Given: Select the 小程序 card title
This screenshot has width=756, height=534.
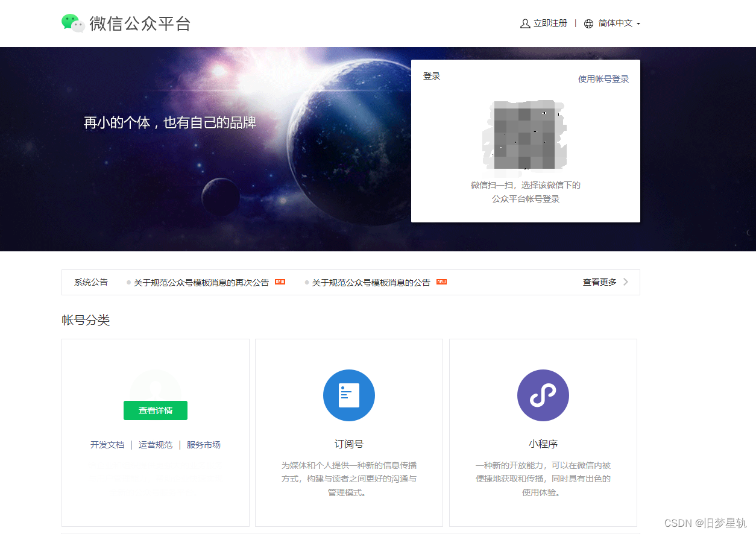Looking at the screenshot, I should click(x=543, y=444).
